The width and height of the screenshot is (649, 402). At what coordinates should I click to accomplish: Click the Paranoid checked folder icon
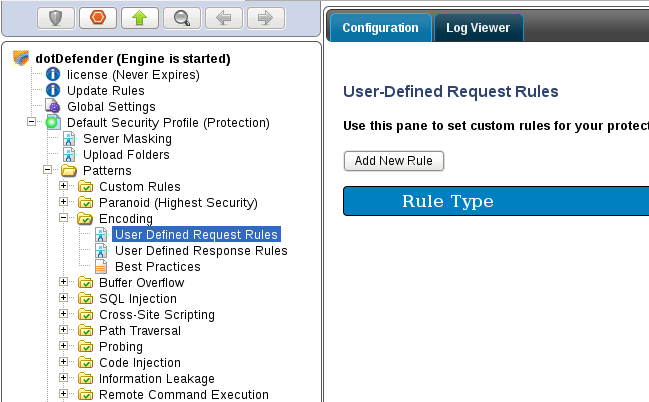[x=85, y=203]
